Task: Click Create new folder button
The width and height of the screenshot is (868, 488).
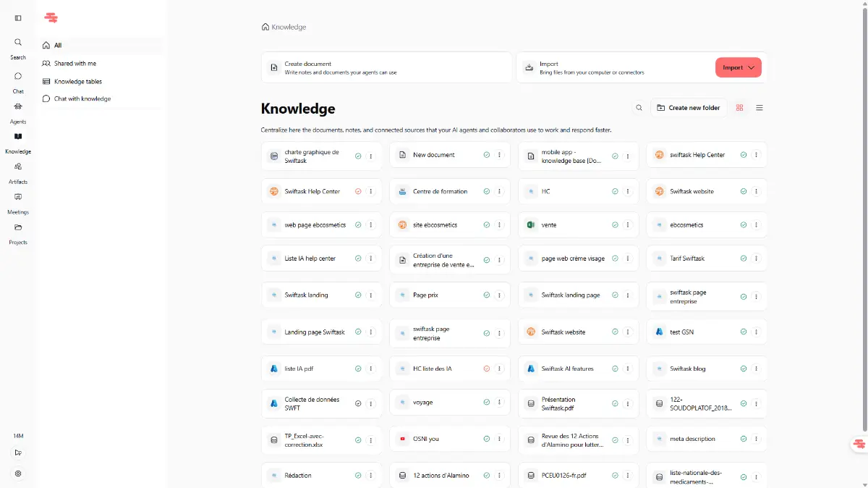Action: point(689,108)
